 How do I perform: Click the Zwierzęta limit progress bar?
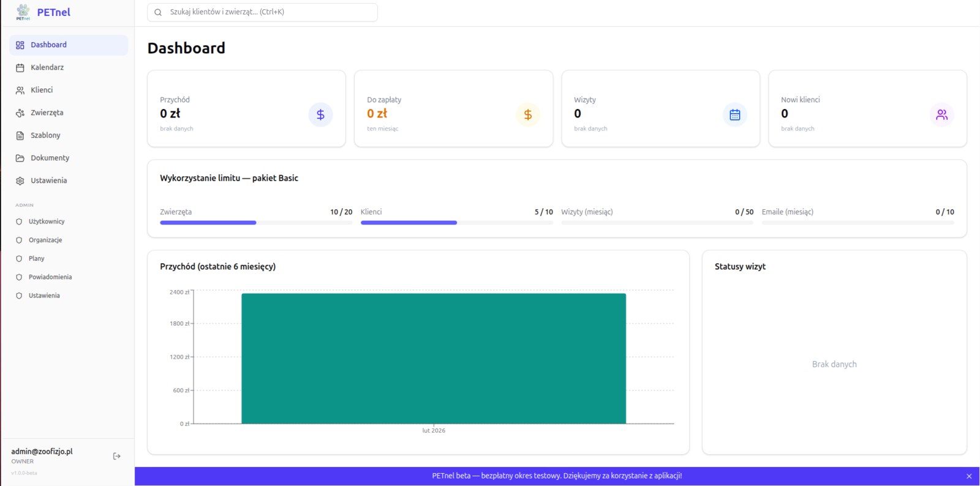pos(256,223)
